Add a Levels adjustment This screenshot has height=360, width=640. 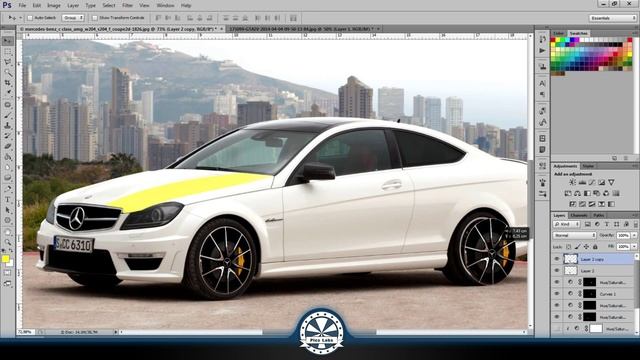click(582, 182)
